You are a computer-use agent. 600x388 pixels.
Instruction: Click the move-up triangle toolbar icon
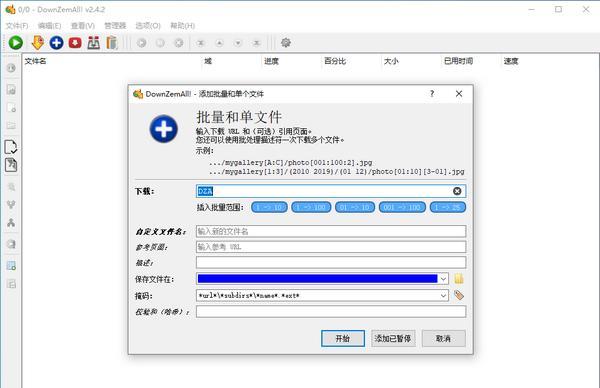click(x=219, y=43)
